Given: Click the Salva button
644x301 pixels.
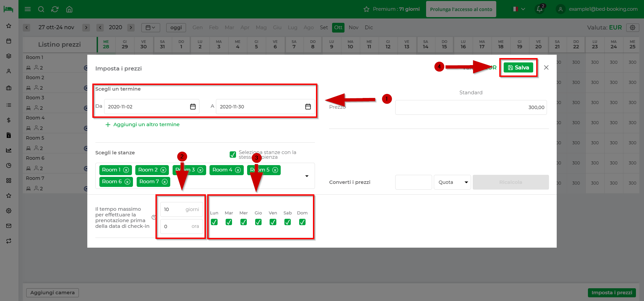Looking at the screenshot, I should click(518, 67).
